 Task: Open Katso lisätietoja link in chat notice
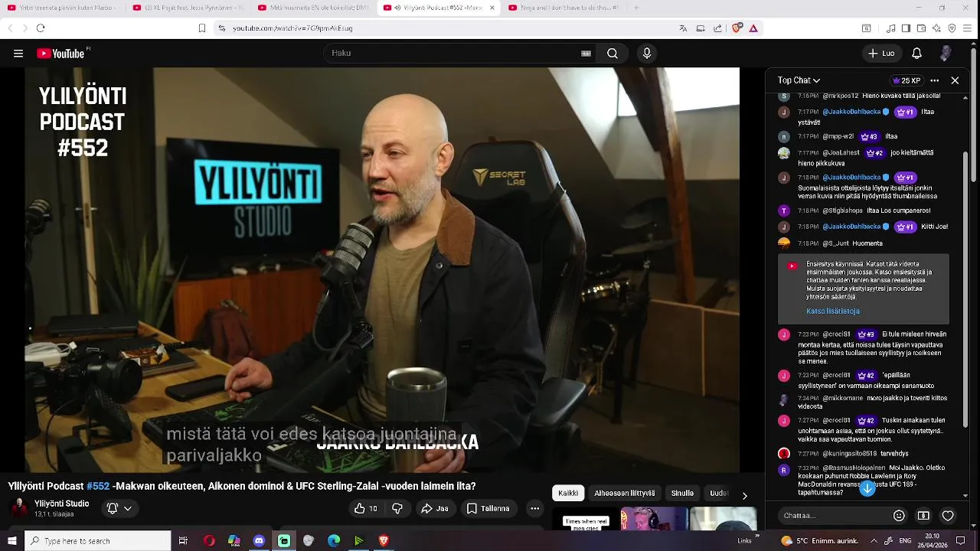pos(833,311)
